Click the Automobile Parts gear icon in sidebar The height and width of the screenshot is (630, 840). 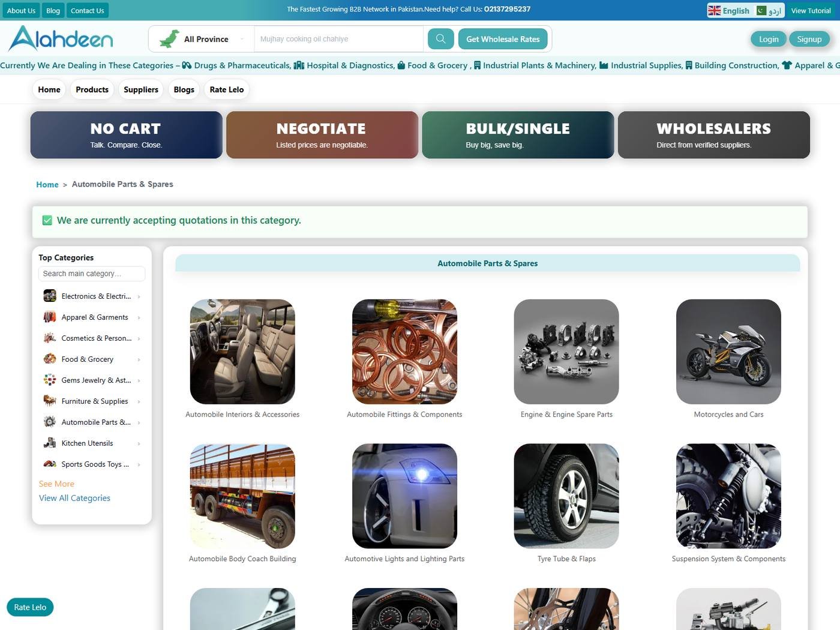50,422
